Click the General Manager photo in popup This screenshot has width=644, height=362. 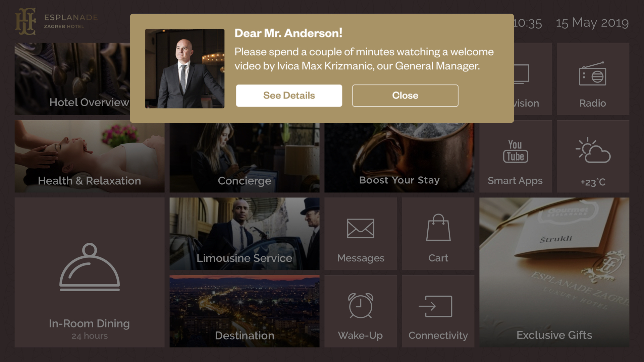185,68
